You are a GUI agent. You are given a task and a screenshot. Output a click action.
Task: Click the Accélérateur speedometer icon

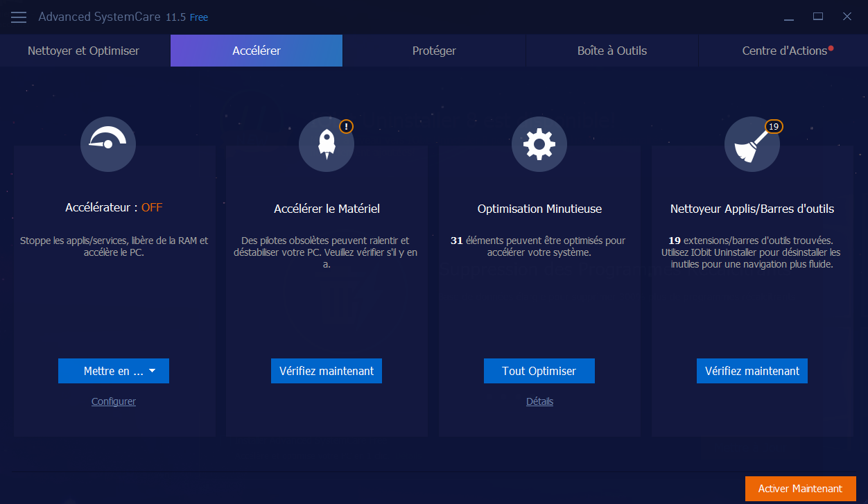tap(108, 144)
